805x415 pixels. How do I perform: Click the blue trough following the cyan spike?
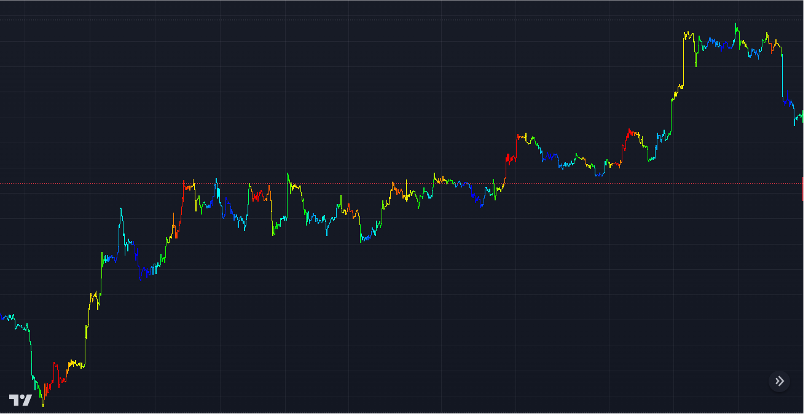[x=148, y=270]
